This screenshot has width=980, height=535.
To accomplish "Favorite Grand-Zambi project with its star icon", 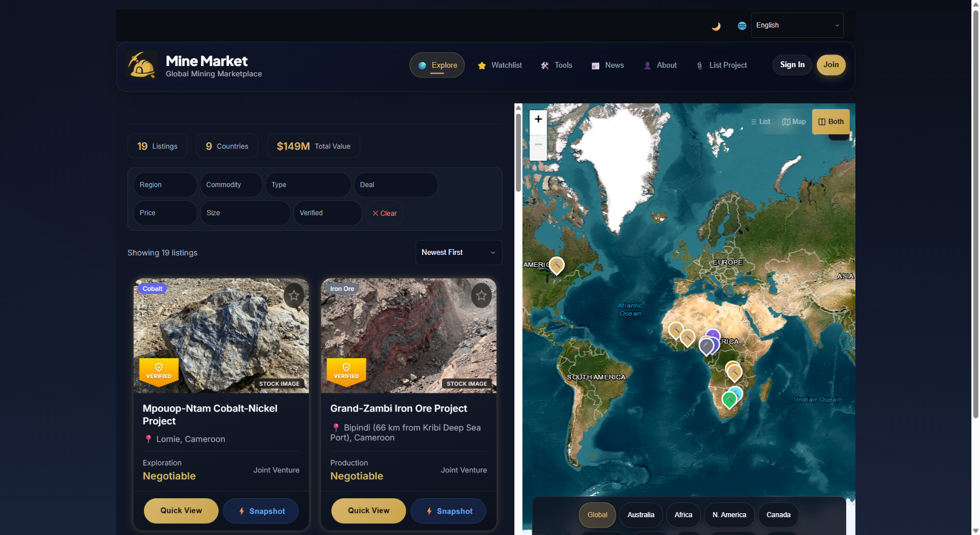I will point(481,295).
